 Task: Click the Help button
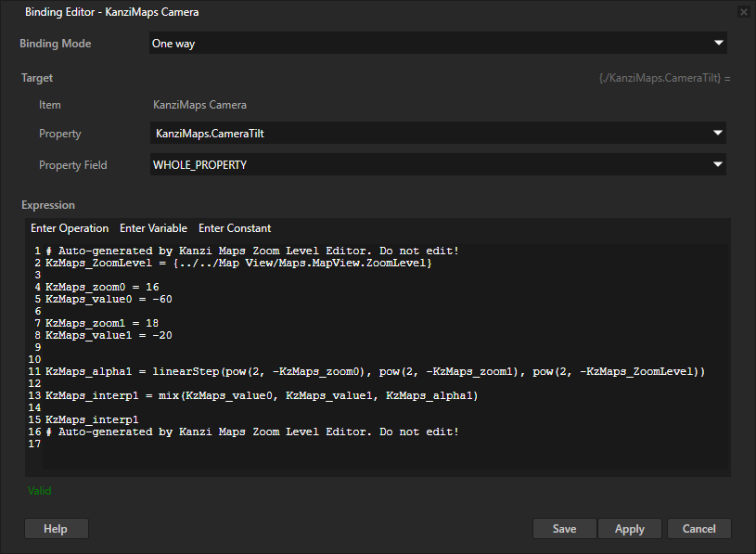coord(56,529)
